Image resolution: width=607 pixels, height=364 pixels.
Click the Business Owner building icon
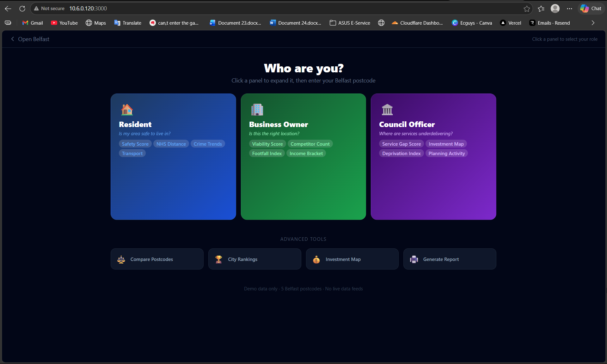point(257,110)
